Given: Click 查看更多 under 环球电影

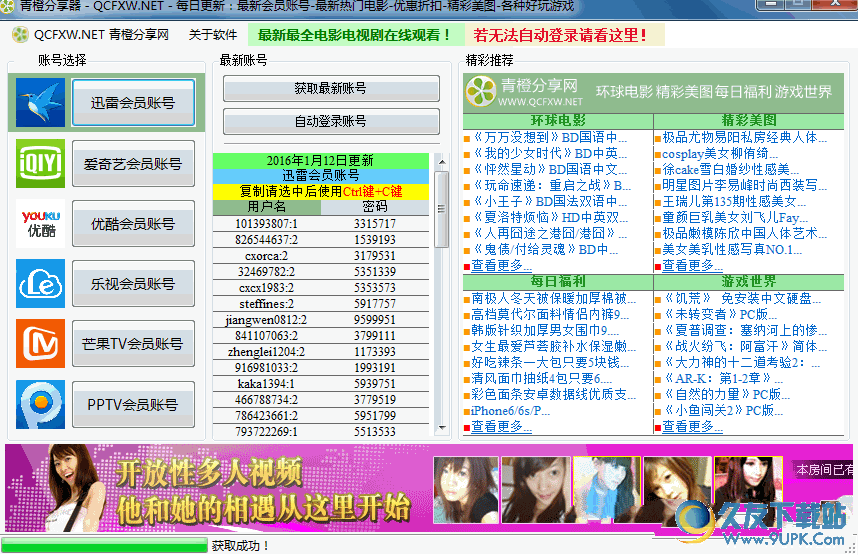Looking at the screenshot, I should (501, 265).
